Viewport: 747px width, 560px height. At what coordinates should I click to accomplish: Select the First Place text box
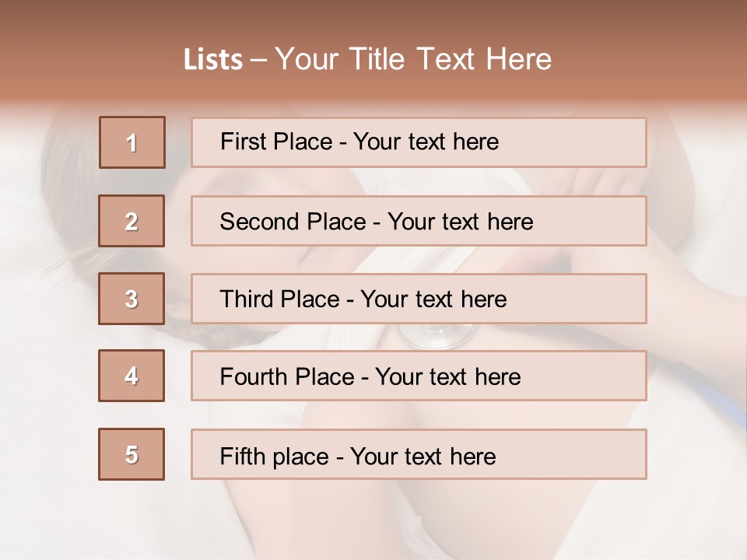pyautogui.click(x=419, y=142)
